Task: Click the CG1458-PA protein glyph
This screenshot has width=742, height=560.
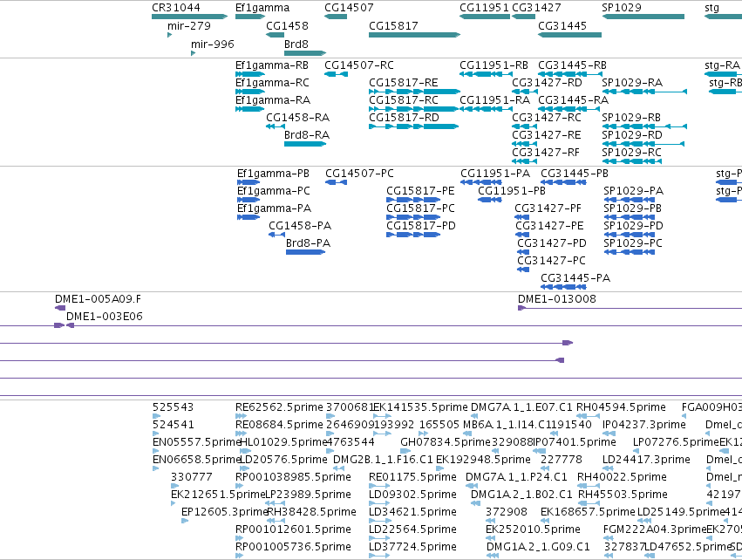Action: pos(276,235)
